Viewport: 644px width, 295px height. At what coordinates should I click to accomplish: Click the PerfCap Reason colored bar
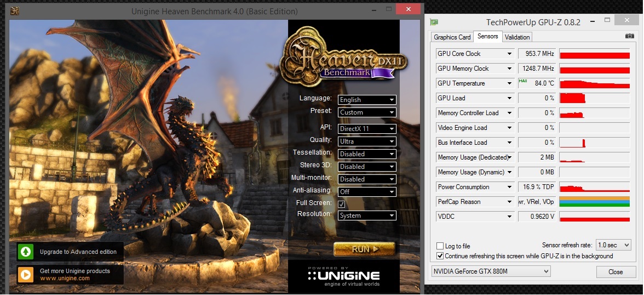(x=594, y=202)
